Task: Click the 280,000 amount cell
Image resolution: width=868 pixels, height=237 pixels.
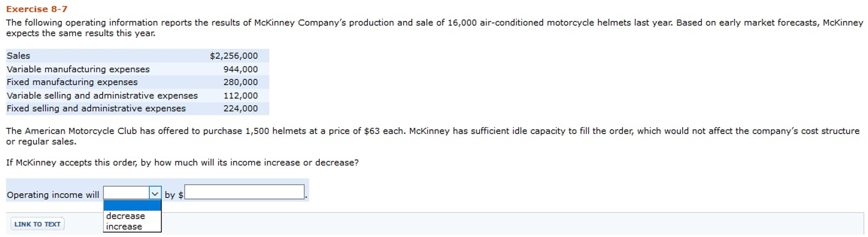Action: [x=241, y=82]
